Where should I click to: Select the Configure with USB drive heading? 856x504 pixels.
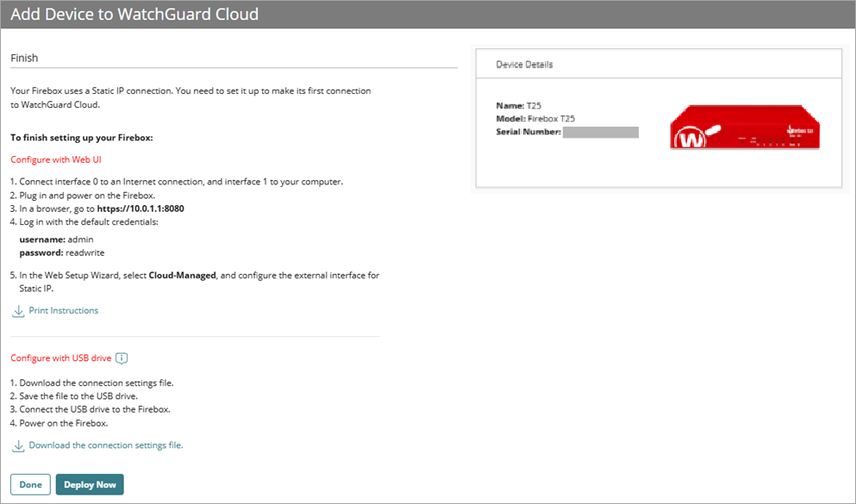point(60,358)
